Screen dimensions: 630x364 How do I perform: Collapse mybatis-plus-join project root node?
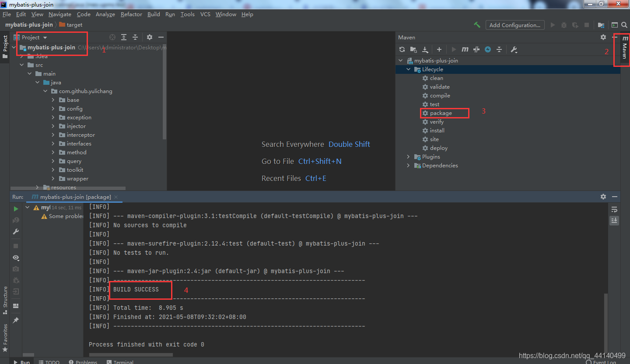[14, 47]
